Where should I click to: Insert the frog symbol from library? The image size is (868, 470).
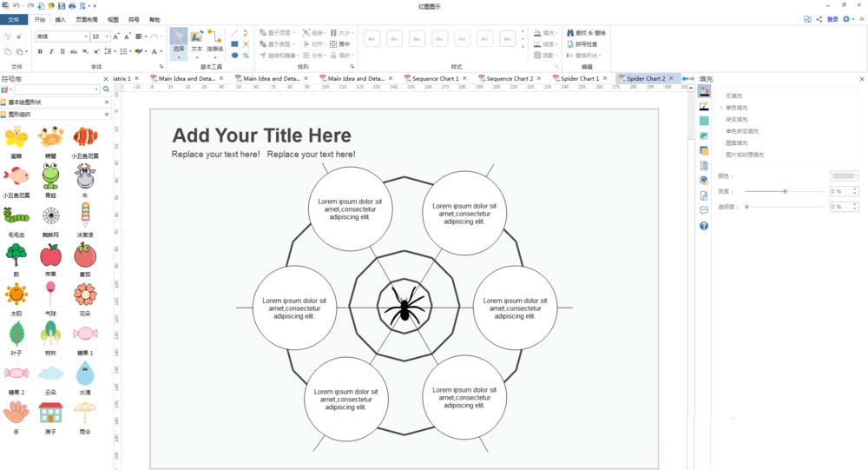50,175
